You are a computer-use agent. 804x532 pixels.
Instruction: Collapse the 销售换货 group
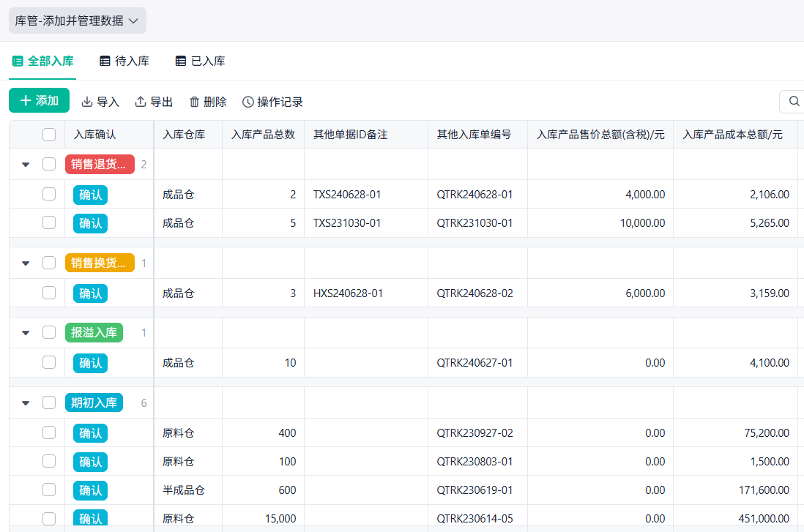tap(26, 263)
